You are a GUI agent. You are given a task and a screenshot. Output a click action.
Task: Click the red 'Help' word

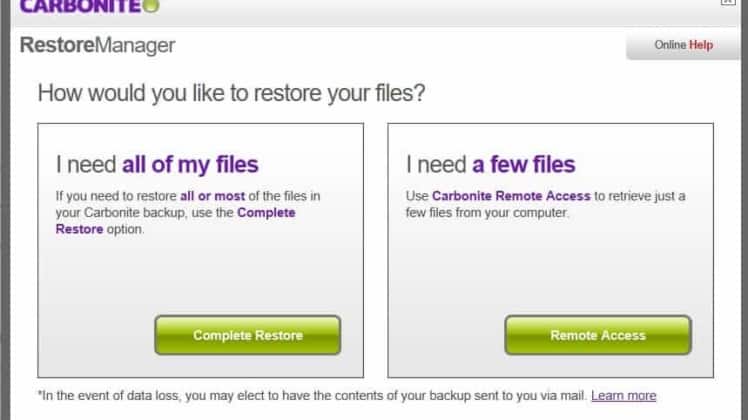pyautogui.click(x=701, y=45)
